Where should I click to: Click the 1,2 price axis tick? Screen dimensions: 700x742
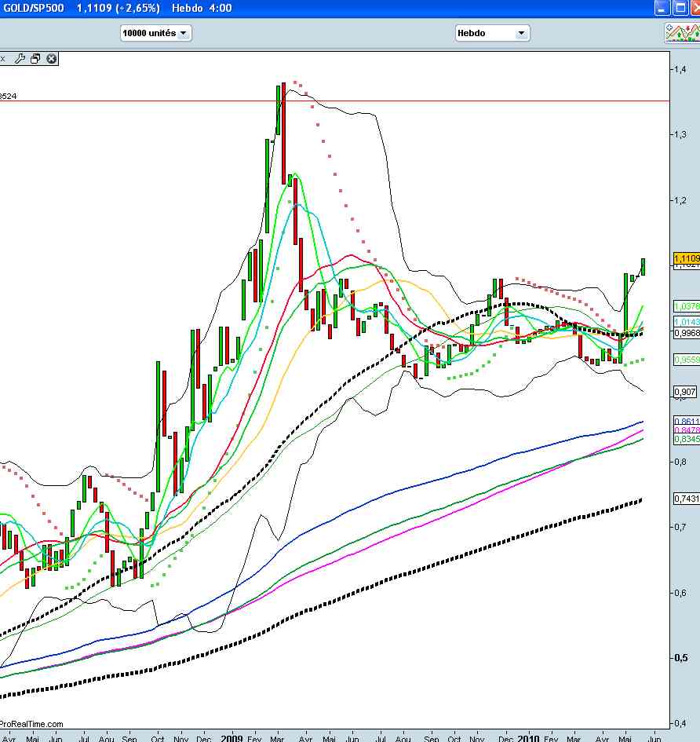[680, 200]
